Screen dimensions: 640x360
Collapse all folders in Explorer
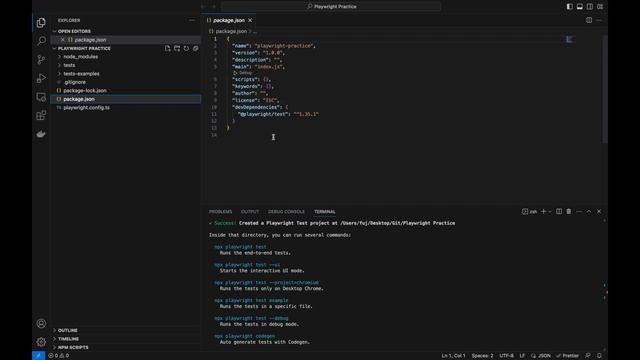[196, 48]
